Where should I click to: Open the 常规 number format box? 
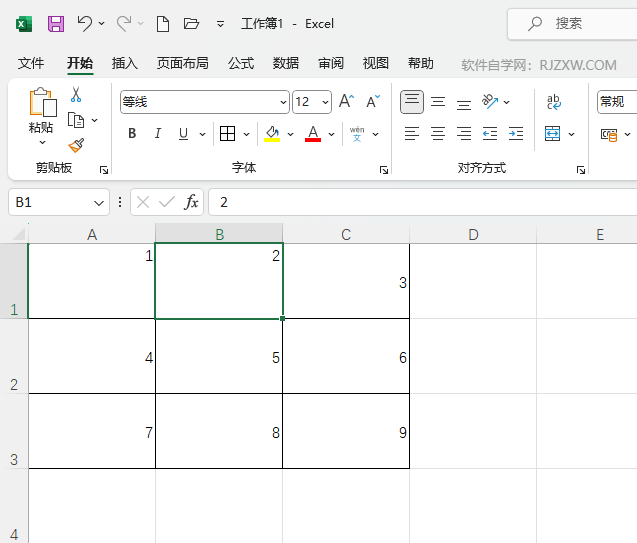[x=617, y=102]
